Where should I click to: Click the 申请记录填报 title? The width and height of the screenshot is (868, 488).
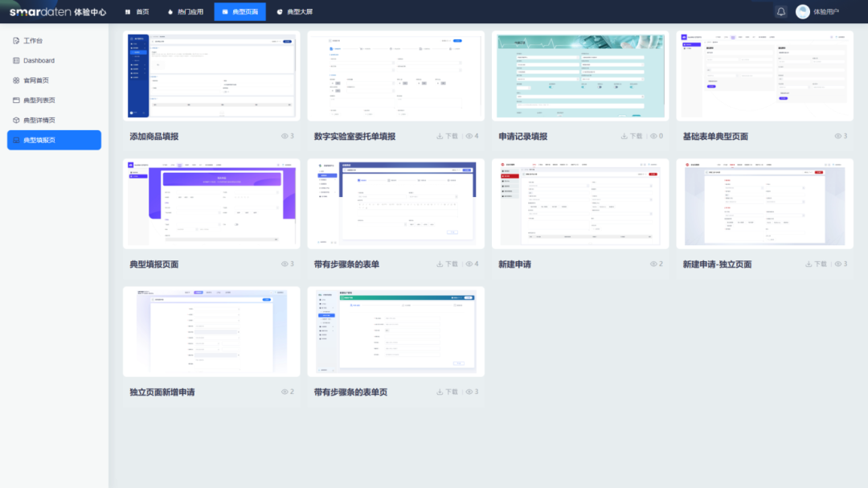pos(522,136)
